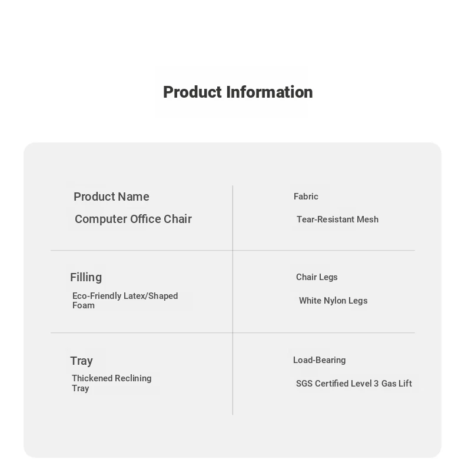Click the word Chair in product name value
Image resolution: width=465 pixels, height=476 pixels.
[178, 219]
